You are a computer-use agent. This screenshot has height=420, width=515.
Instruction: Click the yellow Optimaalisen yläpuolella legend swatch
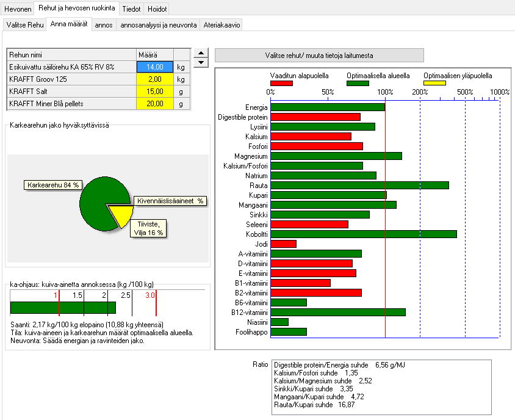pos(434,83)
